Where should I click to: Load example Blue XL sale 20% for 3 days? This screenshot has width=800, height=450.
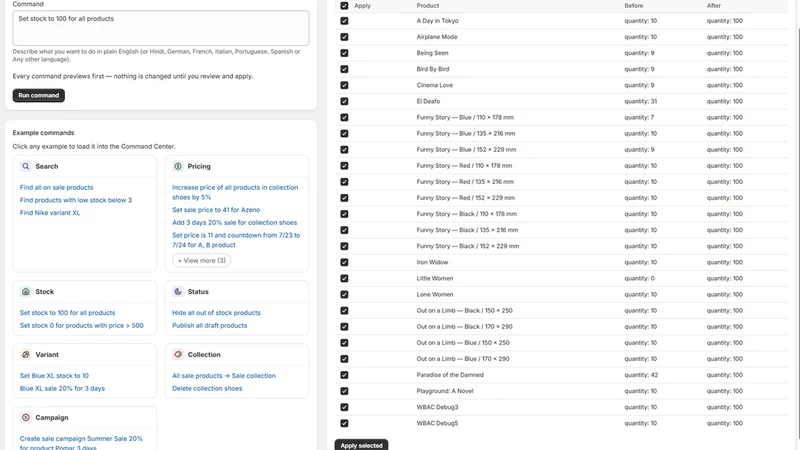tap(62, 388)
